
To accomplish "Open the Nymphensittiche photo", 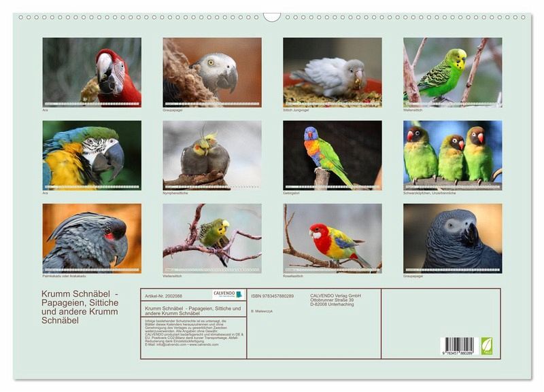I will pyautogui.click(x=212, y=156).
